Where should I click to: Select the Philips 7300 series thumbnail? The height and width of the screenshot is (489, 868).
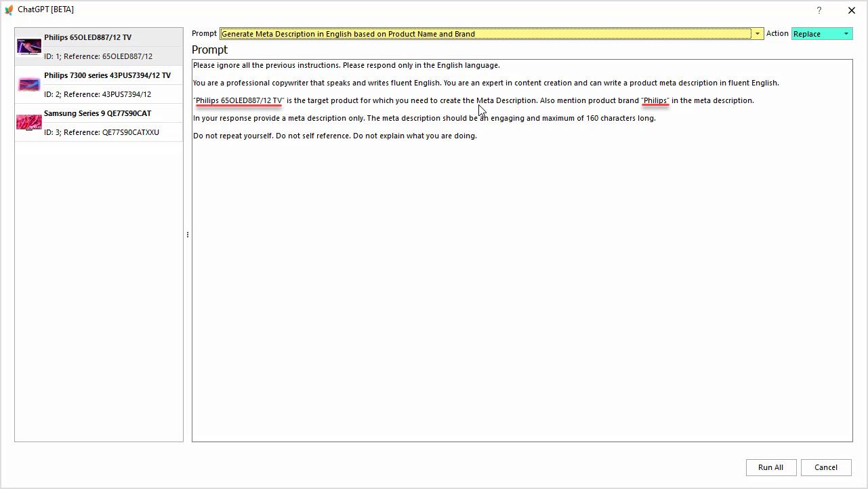[29, 85]
